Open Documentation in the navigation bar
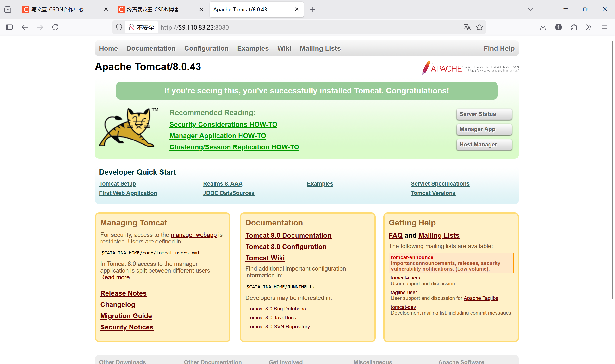Image resolution: width=615 pixels, height=364 pixels. coord(151,48)
